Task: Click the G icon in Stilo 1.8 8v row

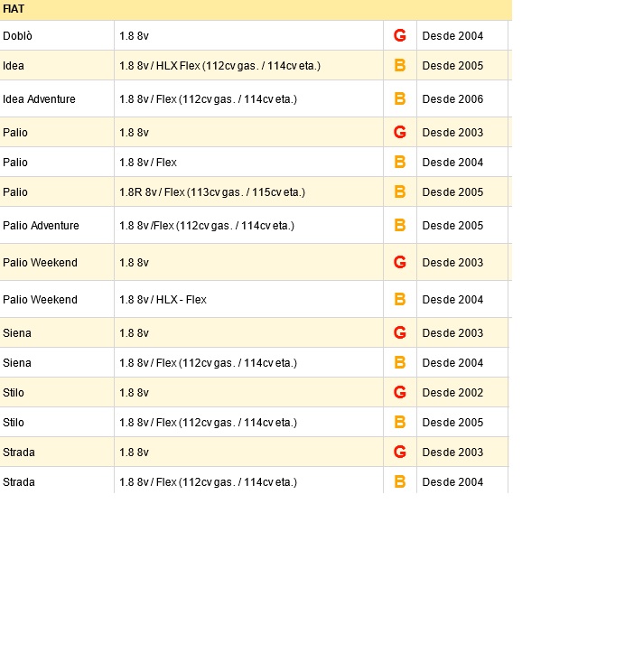Action: (400, 393)
